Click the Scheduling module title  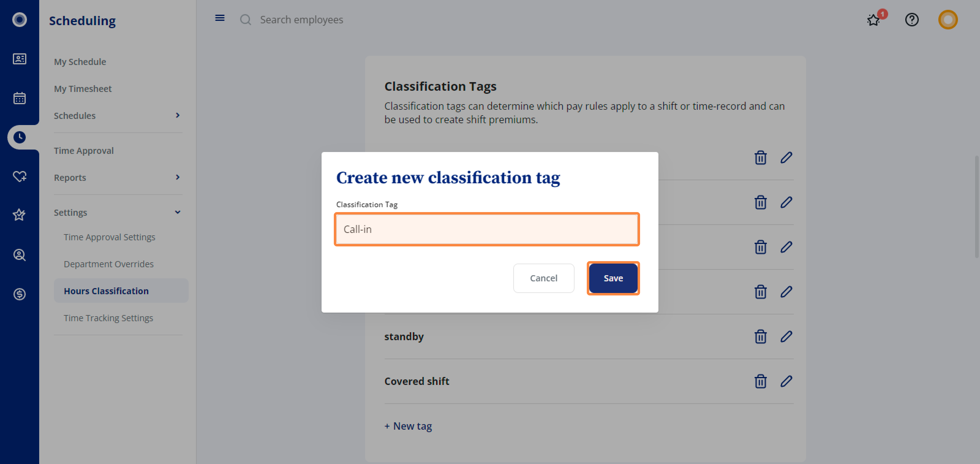pyautogui.click(x=82, y=20)
